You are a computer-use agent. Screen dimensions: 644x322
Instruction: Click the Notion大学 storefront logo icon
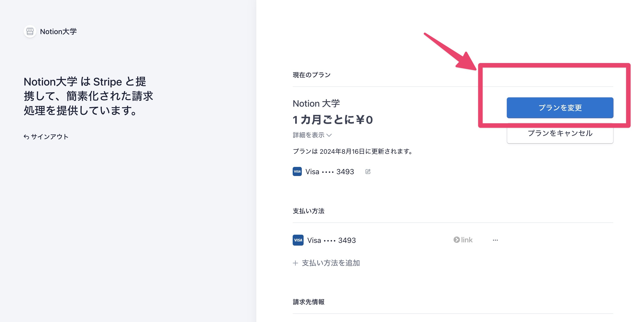(30, 31)
